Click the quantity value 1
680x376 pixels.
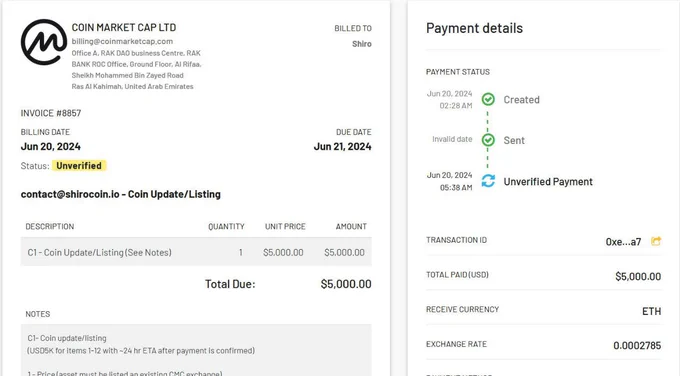[x=241, y=252]
